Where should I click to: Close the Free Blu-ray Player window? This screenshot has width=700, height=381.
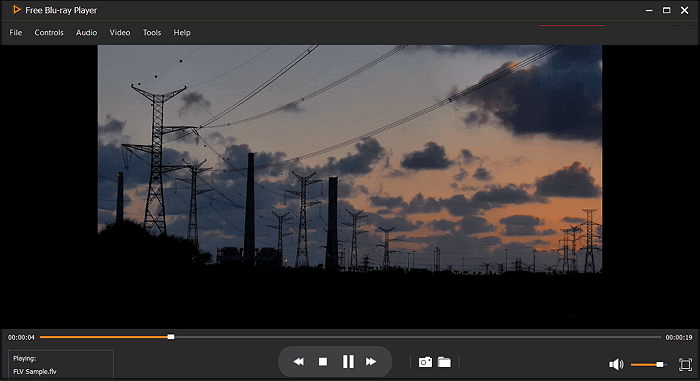[684, 10]
